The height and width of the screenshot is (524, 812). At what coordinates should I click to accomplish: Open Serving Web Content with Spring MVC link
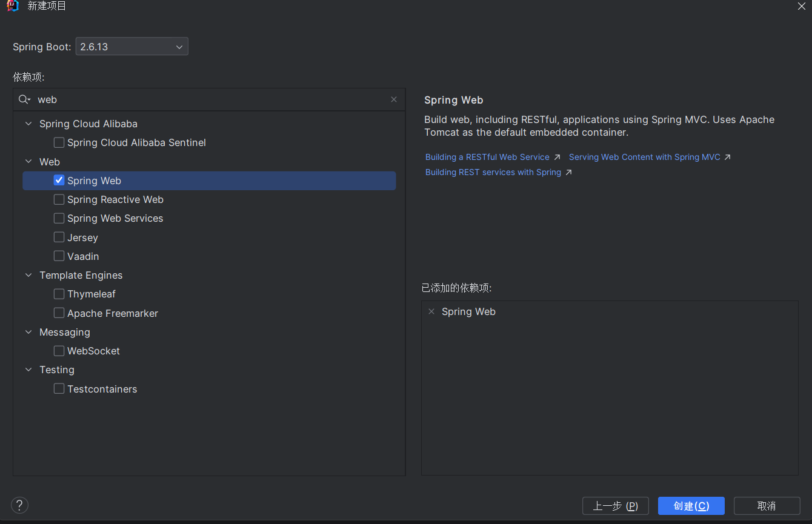coord(644,157)
